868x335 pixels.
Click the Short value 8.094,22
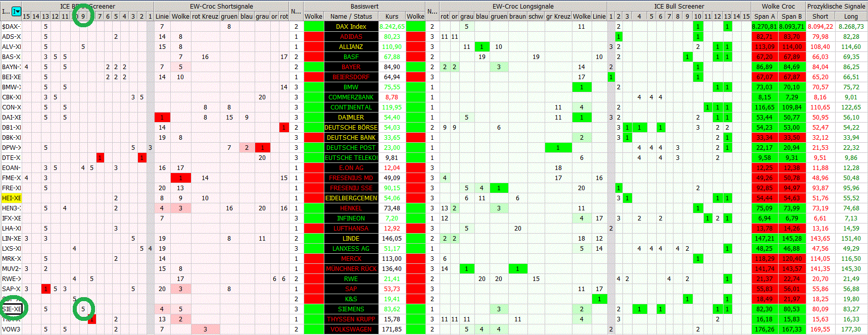tap(821, 26)
